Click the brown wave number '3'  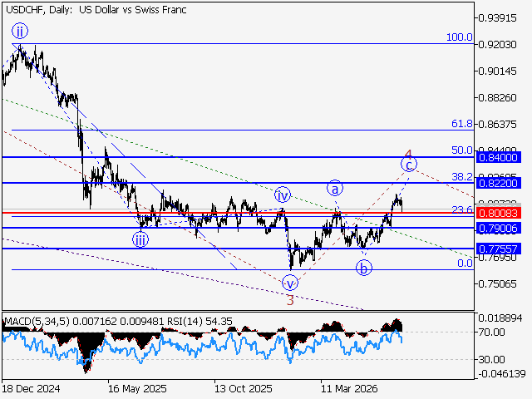(290, 300)
